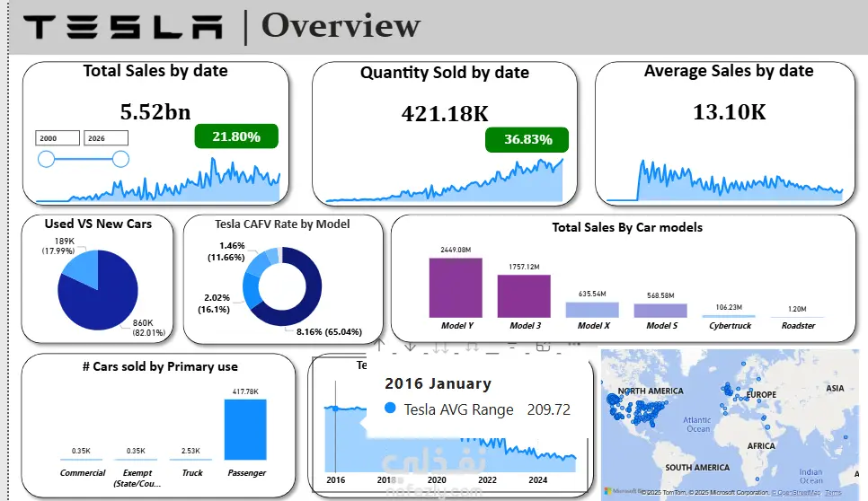Viewport: 868px width, 501px height.
Task: Click the '417.78K' Passenger data label
Action: (245, 391)
